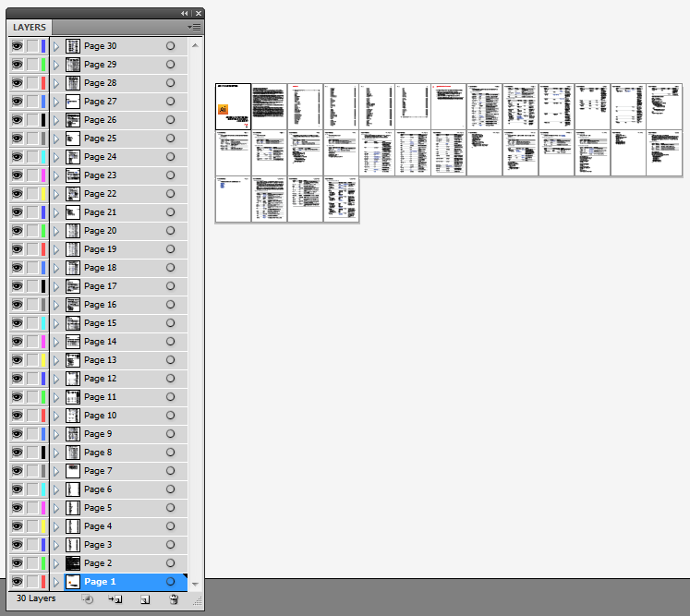690x616 pixels.
Task: Click the Page 2 layer thumbnail
Action: tap(73, 563)
